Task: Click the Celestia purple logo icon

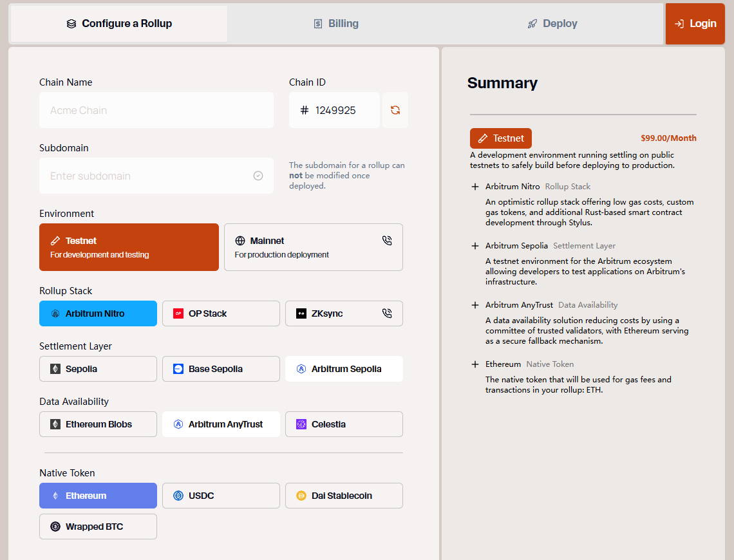Action: (301, 424)
